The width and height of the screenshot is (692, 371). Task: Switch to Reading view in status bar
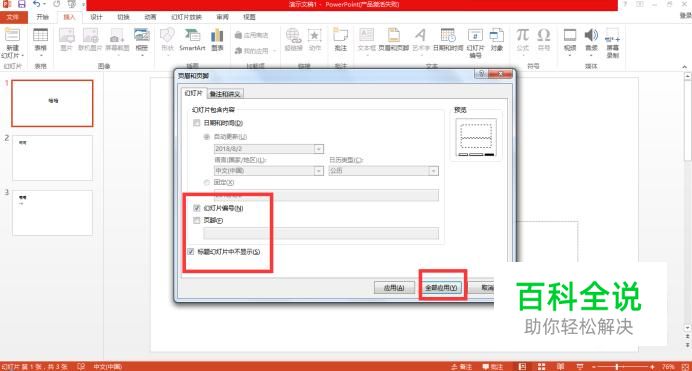tap(560, 367)
